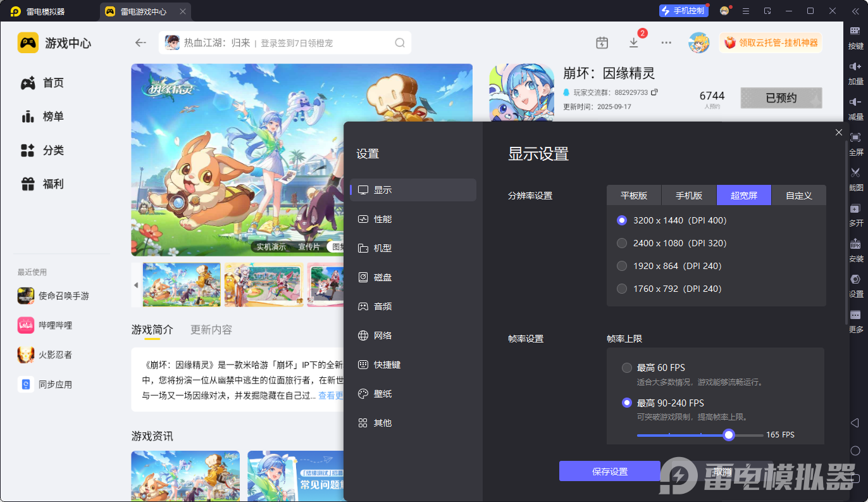868x502 pixels.
Task: Open the 壁纸 settings section
Action: pos(413,394)
